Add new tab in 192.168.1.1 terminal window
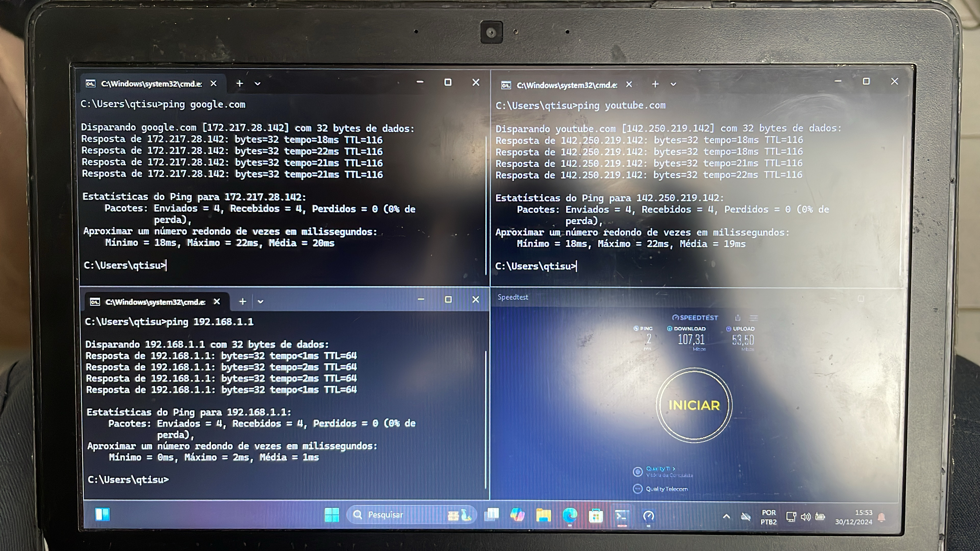 [243, 302]
